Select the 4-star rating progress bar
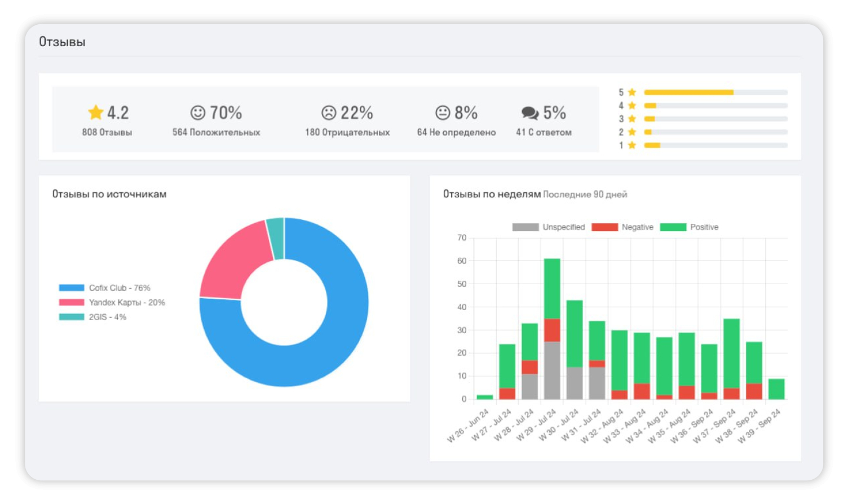The image size is (848, 504). tap(715, 105)
